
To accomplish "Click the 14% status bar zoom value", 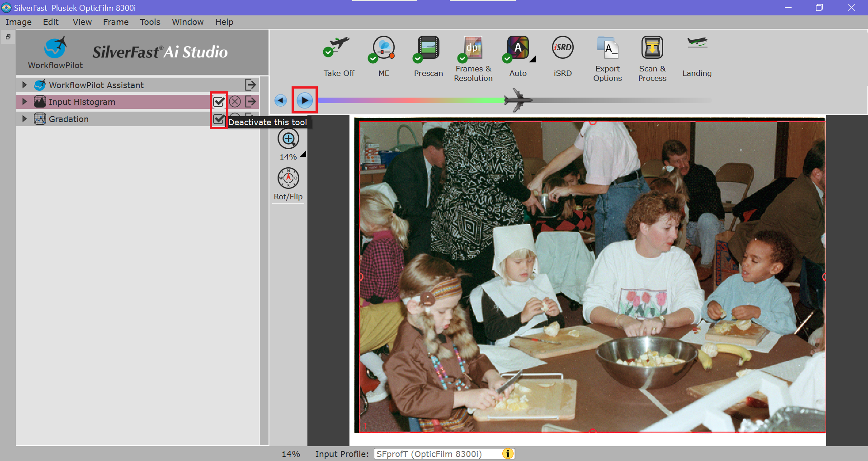I will [x=291, y=454].
